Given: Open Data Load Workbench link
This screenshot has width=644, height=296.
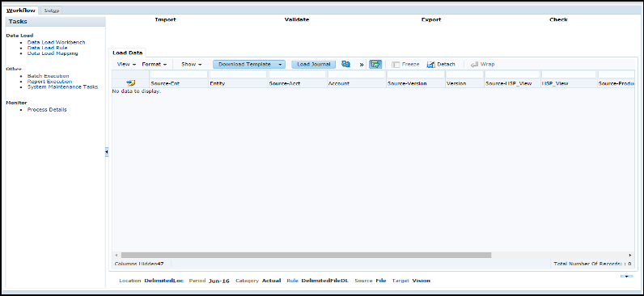Looking at the screenshot, I should pyautogui.click(x=57, y=42).
